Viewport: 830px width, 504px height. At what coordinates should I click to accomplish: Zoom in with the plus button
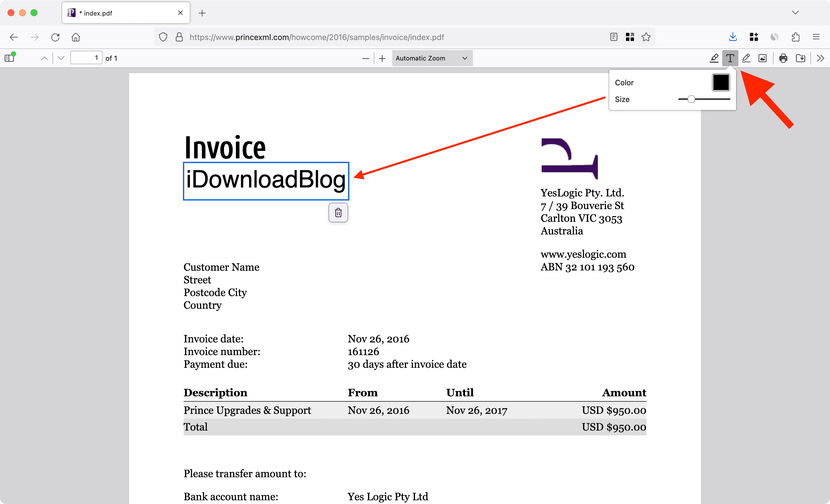(x=382, y=58)
